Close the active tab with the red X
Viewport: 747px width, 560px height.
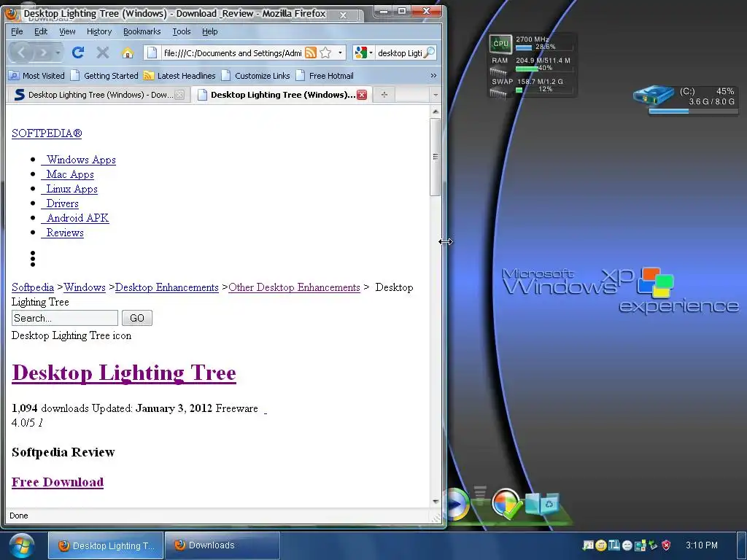click(x=362, y=95)
